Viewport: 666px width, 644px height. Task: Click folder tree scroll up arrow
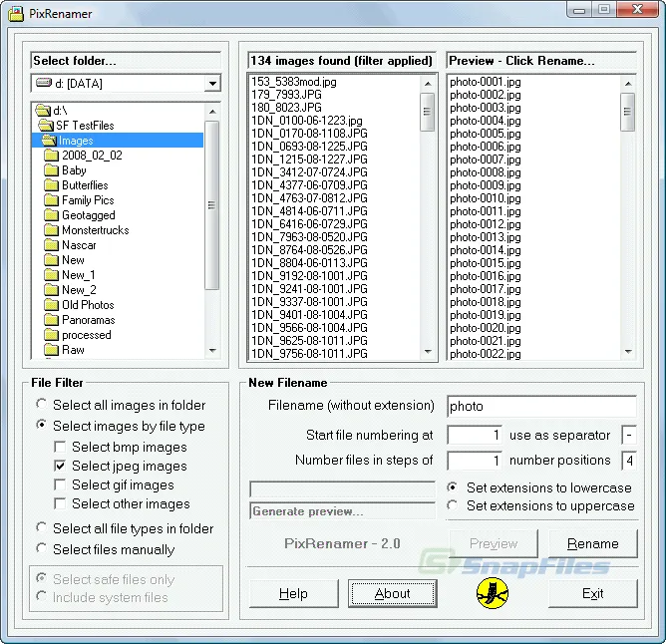pos(212,112)
